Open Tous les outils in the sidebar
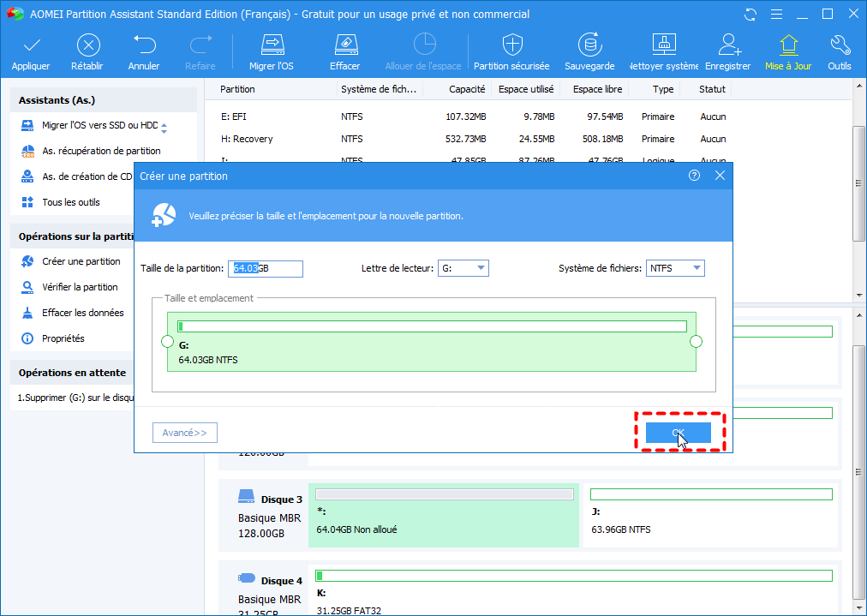The width and height of the screenshot is (867, 616). pyautogui.click(x=60, y=202)
